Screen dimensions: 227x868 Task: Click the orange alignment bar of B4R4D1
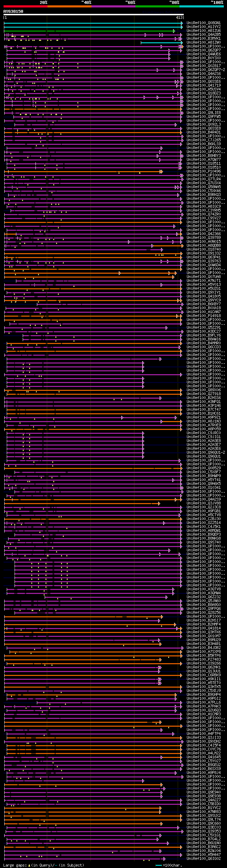pyautogui.click(x=93, y=132)
